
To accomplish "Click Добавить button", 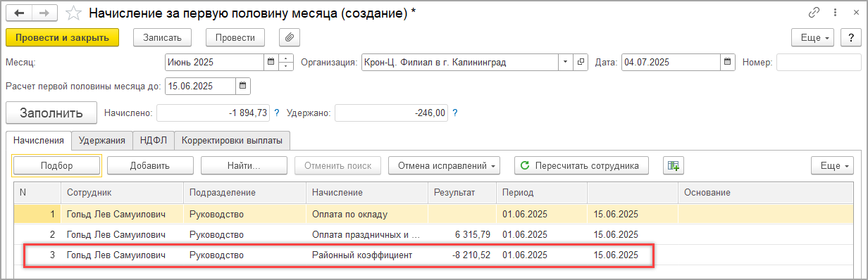I will pyautogui.click(x=150, y=166).
